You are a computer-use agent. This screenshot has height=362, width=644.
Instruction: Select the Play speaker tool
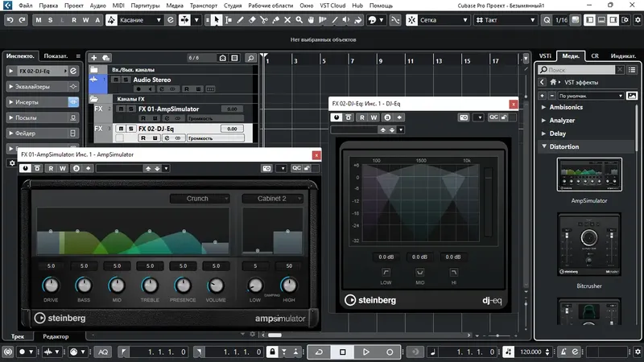click(346, 19)
